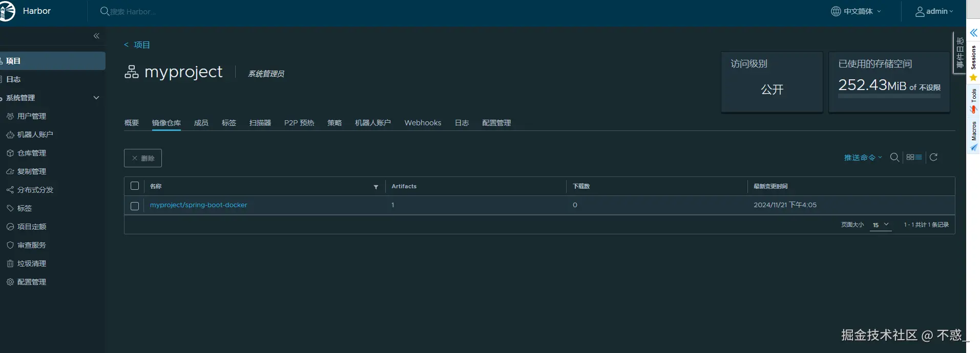This screenshot has height=353, width=980.
Task: Click the Tools icon in the side strip
Action: pos(973,109)
